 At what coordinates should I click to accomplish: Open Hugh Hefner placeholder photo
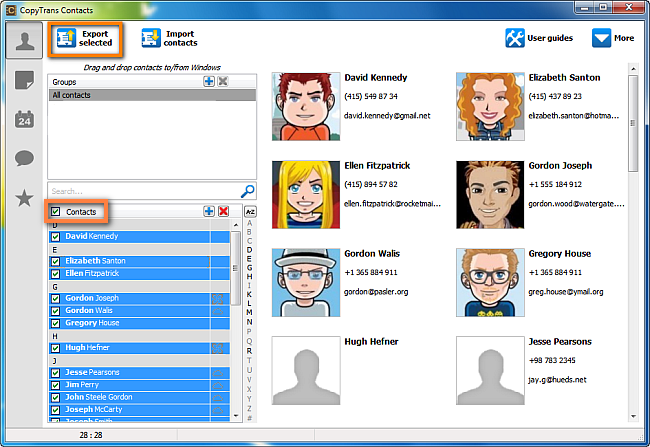[306, 370]
